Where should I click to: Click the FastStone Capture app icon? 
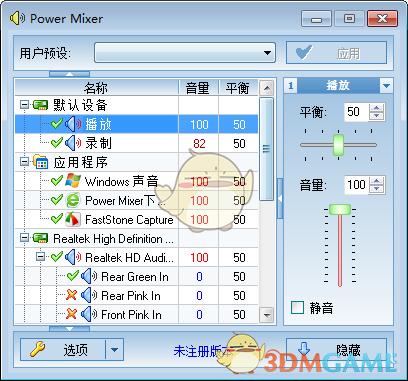tap(73, 219)
